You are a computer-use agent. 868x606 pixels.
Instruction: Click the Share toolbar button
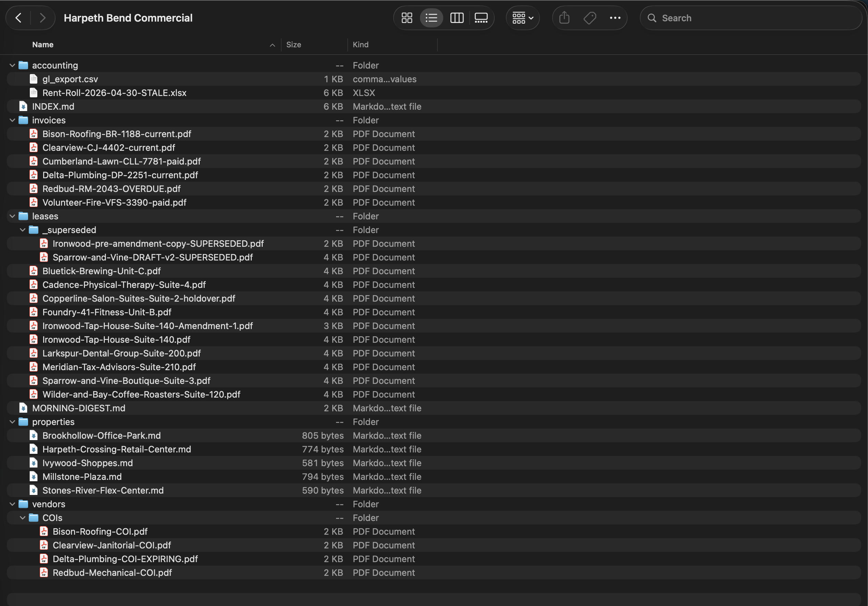564,18
